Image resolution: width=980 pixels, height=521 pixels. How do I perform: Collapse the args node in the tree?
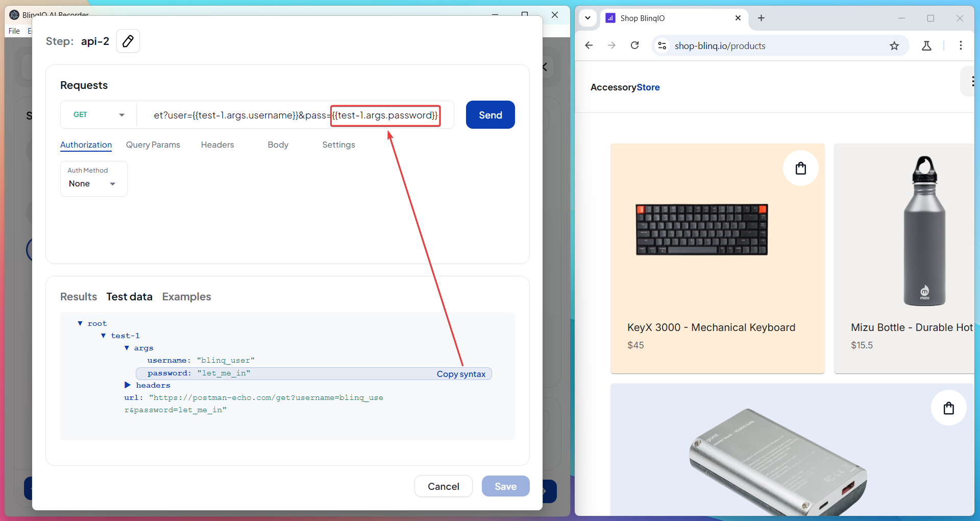tap(128, 348)
